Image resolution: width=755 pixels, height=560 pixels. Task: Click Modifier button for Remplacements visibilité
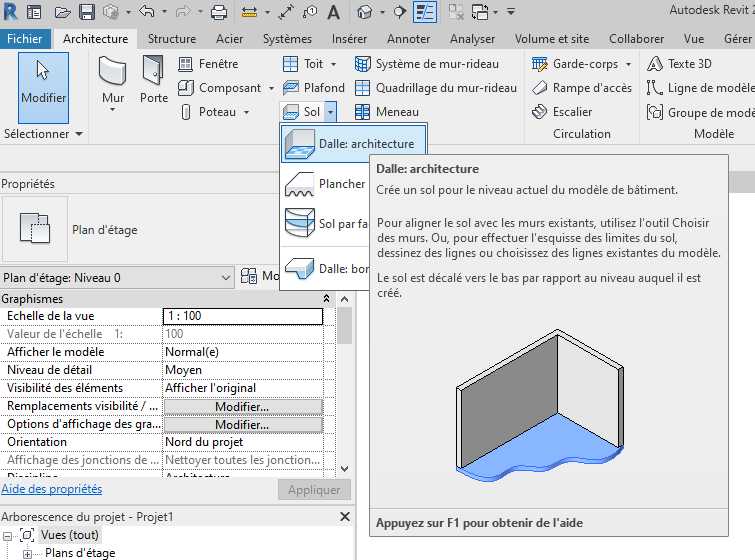pos(243,407)
